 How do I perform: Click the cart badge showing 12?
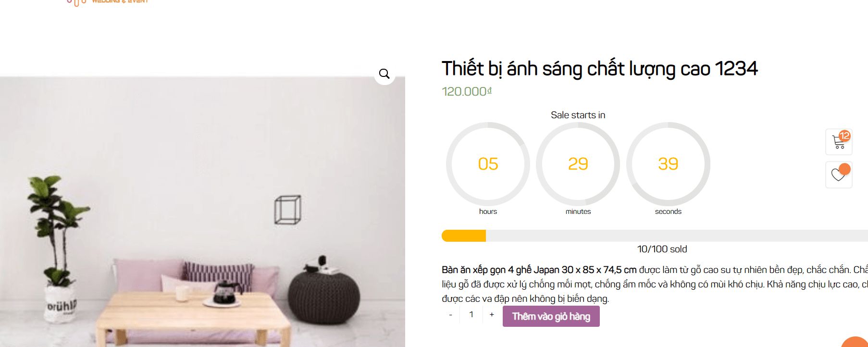pyautogui.click(x=844, y=136)
